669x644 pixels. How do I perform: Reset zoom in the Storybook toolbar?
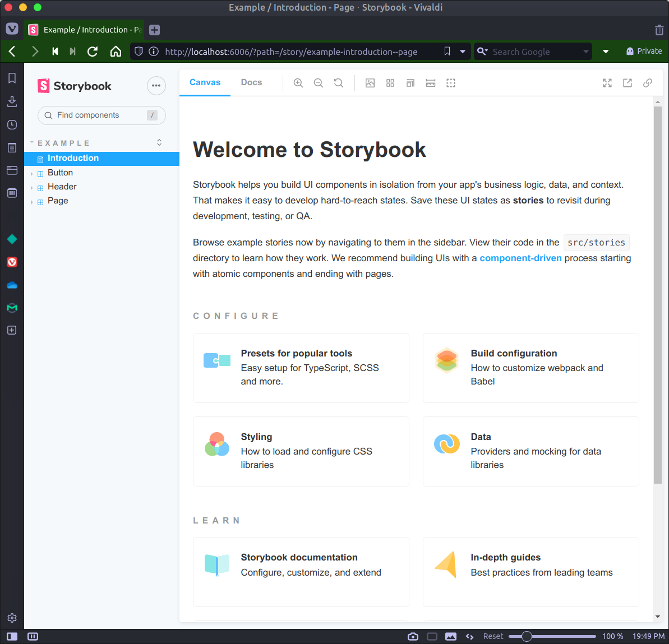coord(338,83)
